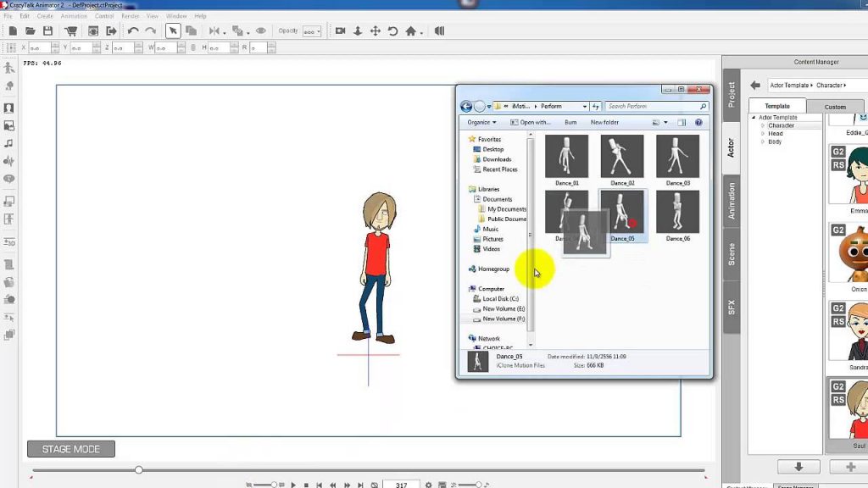This screenshot has width=868, height=488.
Task: Undo the last action
Action: click(133, 31)
